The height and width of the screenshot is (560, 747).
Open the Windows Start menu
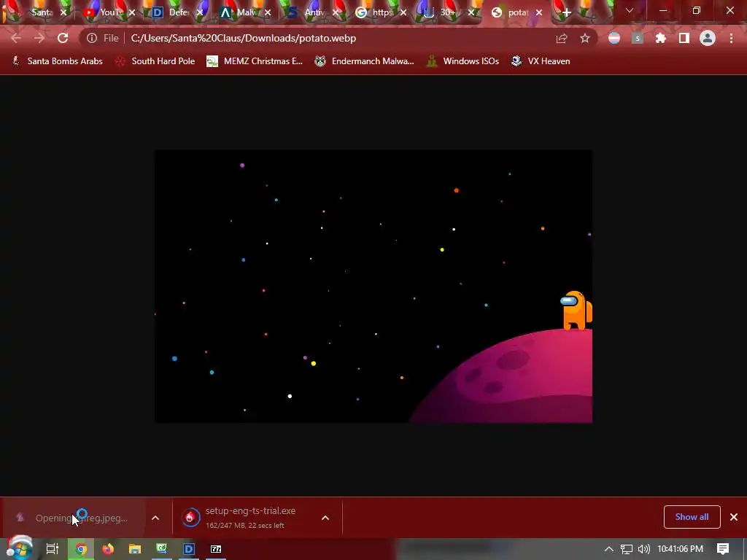tap(20, 549)
